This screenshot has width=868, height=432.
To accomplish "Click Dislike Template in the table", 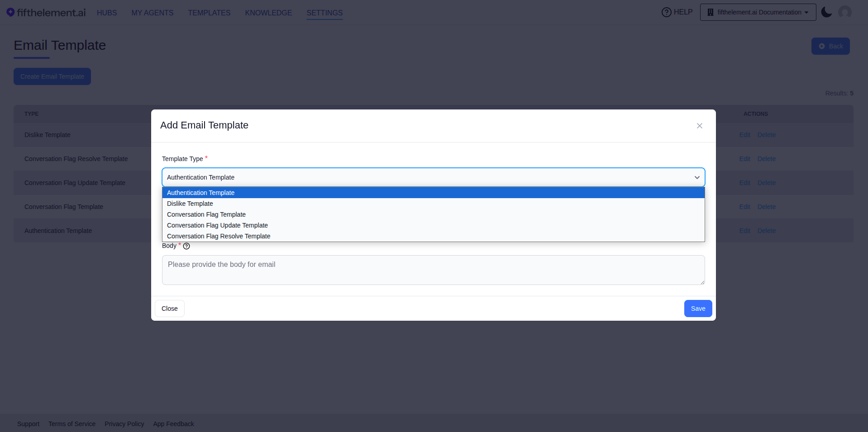I will 48,135.
